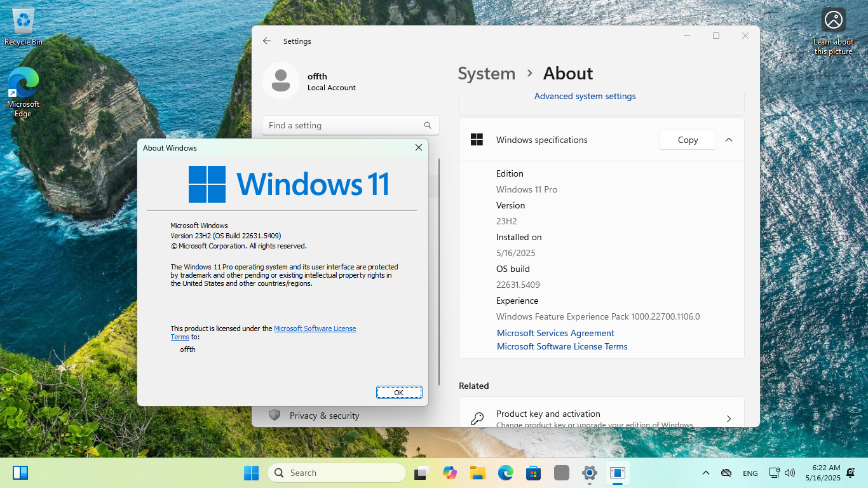868x488 pixels.
Task: Click the Installed on date 5/16/2025
Action: (x=516, y=253)
